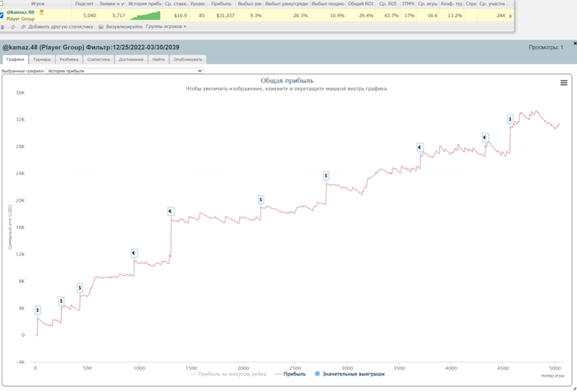Image resolution: width=577 pixels, height=392 pixels.
Task: Click the € win marker near game 950
Action: tap(134, 253)
